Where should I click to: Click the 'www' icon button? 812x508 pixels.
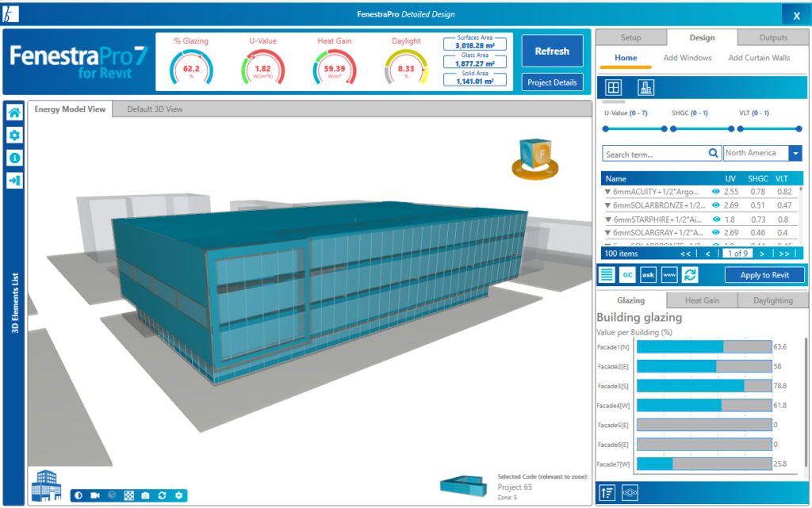point(669,275)
